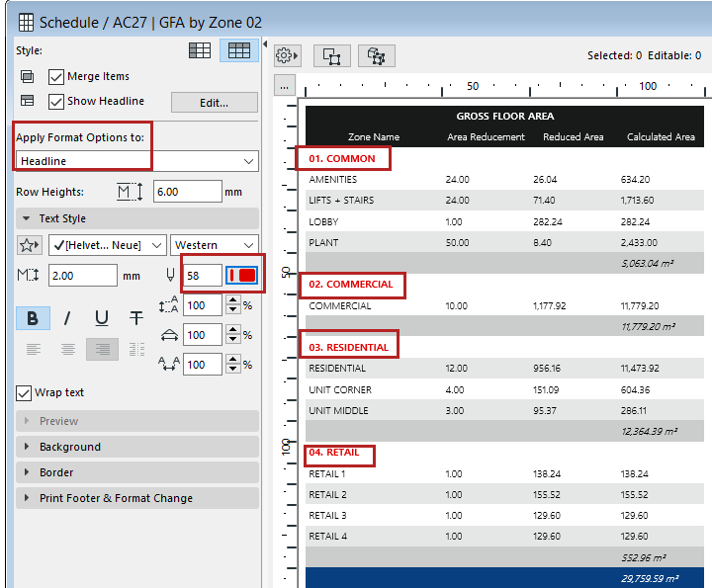Collapse the Text Style section

point(137,218)
